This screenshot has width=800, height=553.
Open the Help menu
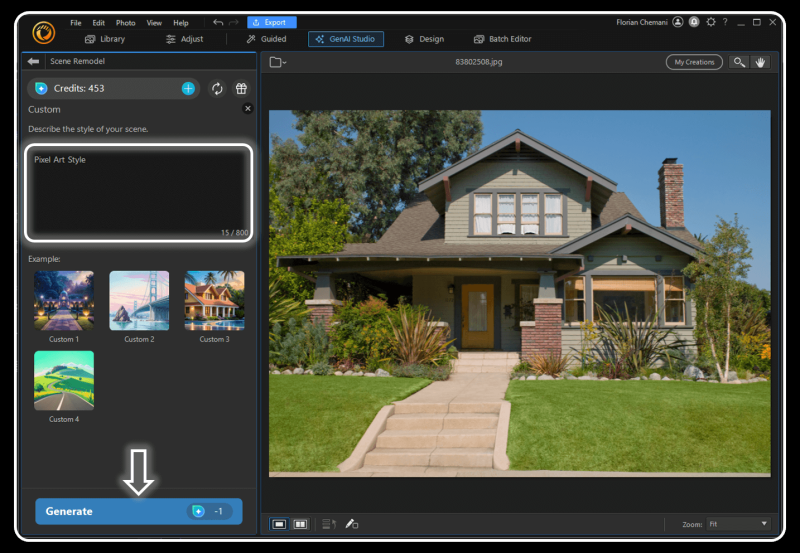[181, 23]
